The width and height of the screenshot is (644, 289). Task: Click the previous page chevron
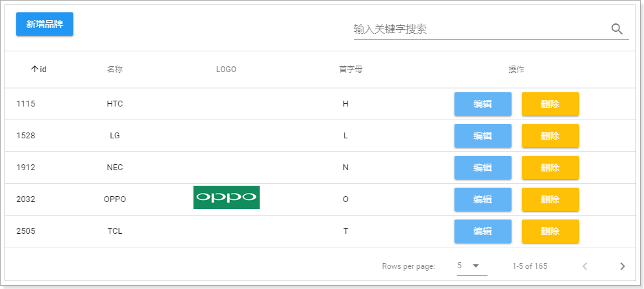click(x=585, y=266)
